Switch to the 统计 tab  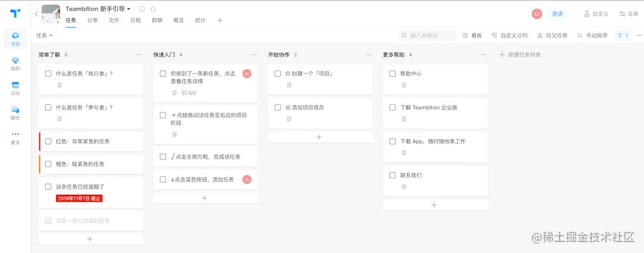(200, 20)
